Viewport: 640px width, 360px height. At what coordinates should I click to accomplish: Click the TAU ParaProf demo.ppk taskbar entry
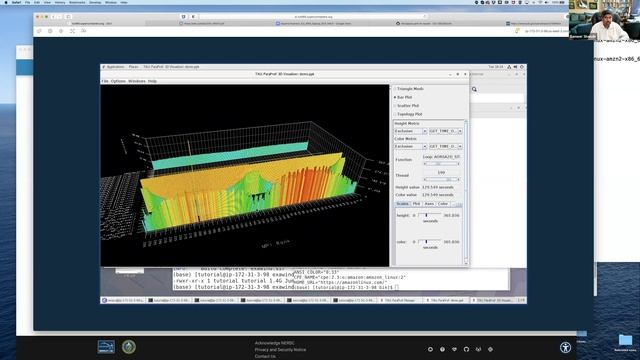tap(446, 300)
